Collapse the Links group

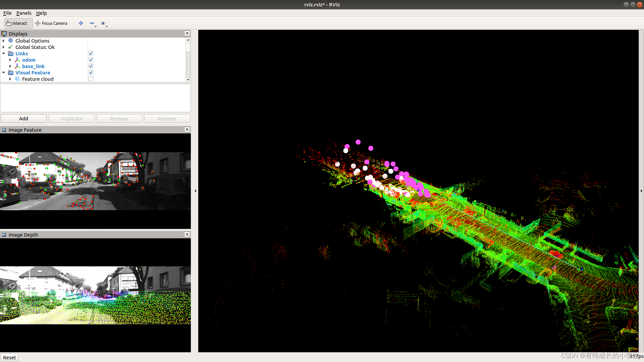[x=4, y=53]
